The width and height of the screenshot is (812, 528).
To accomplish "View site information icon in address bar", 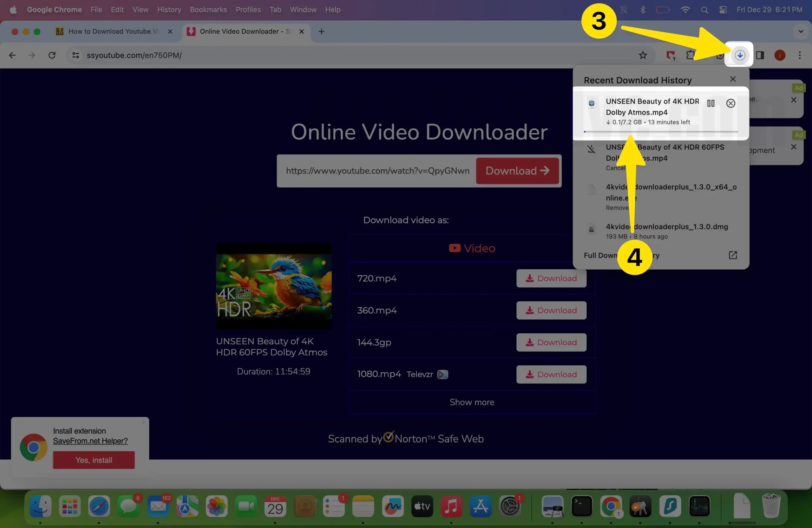I will (x=75, y=55).
